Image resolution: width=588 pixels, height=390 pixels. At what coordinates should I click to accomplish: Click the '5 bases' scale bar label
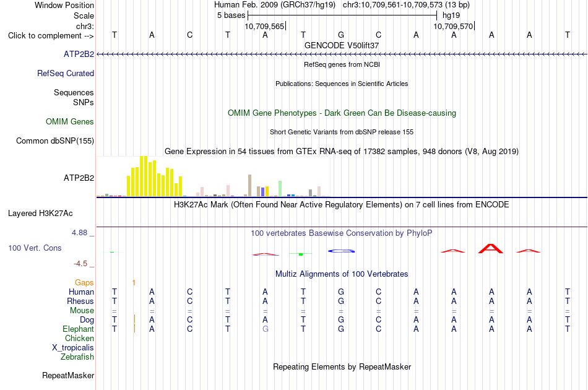click(x=231, y=15)
